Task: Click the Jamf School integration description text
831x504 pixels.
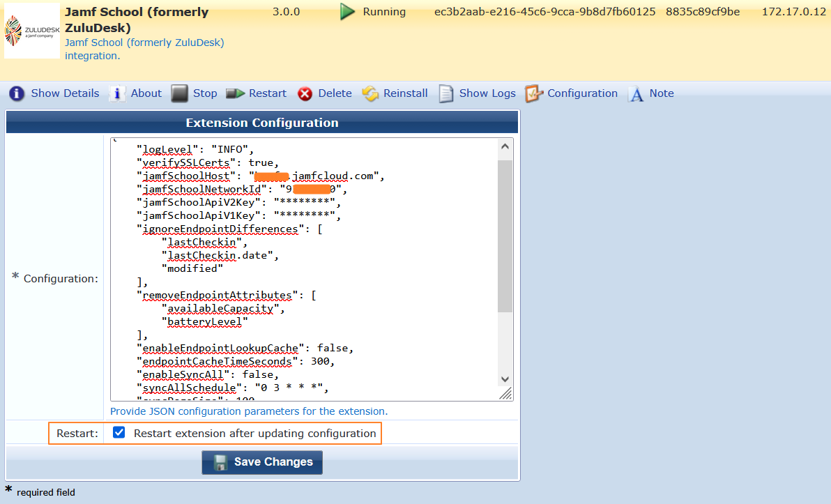Action: pos(144,49)
